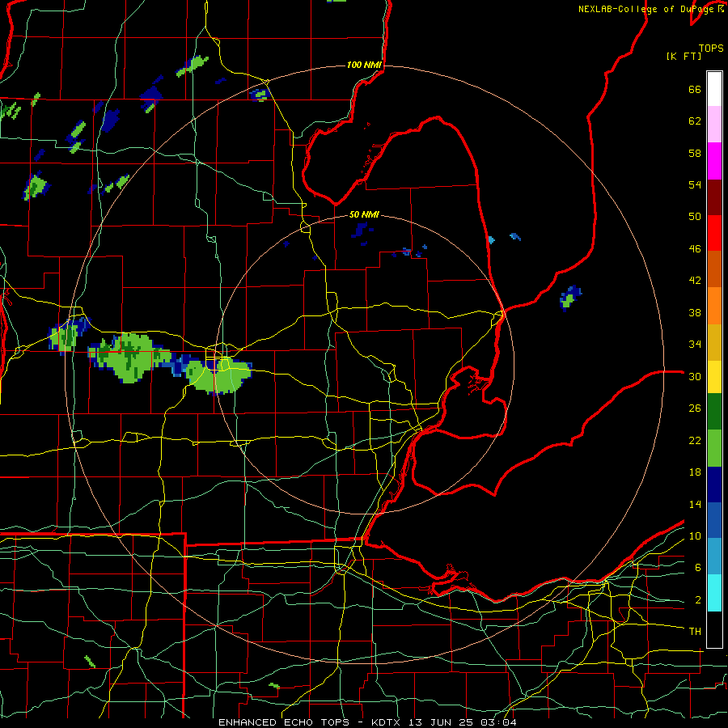
Task: Click the '42' legend value
Action: point(695,281)
